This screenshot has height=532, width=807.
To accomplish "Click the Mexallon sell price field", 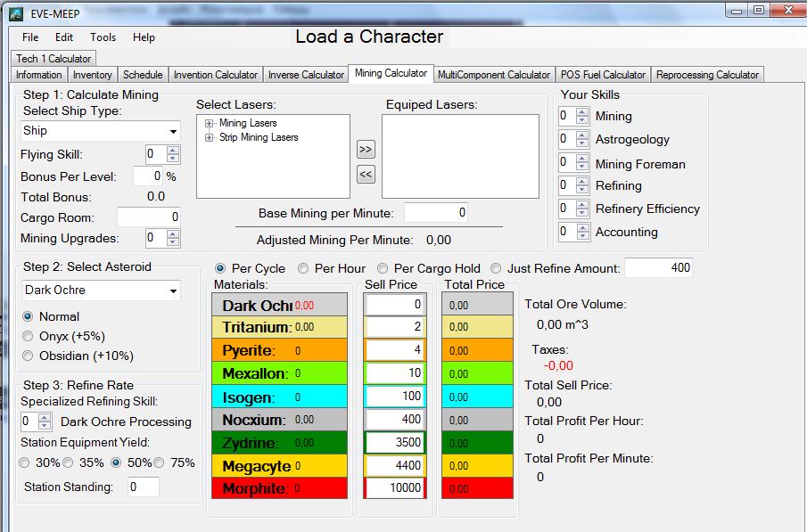I will coord(395,373).
